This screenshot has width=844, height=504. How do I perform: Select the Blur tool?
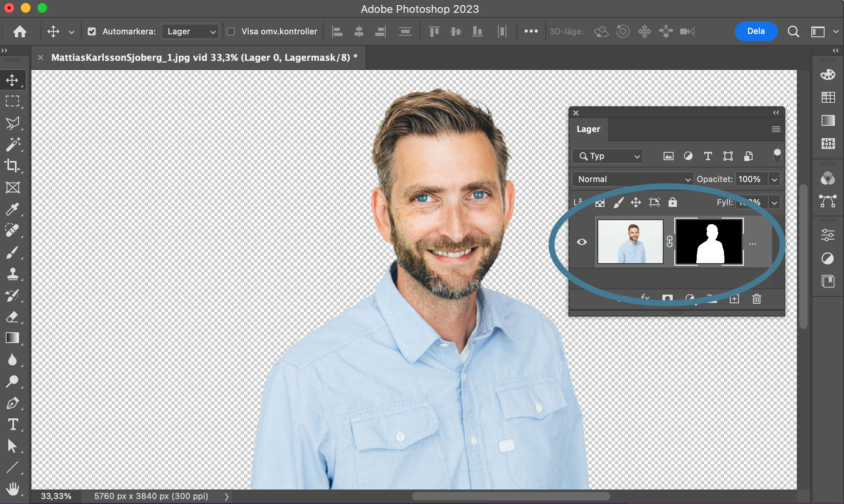pyautogui.click(x=12, y=360)
